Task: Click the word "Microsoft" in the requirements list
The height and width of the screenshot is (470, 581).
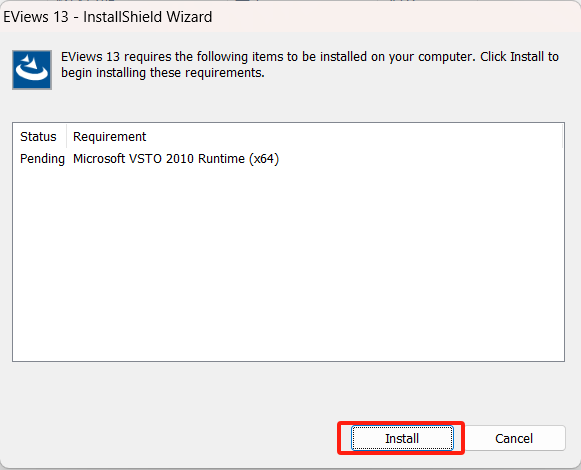Action: pos(99,159)
